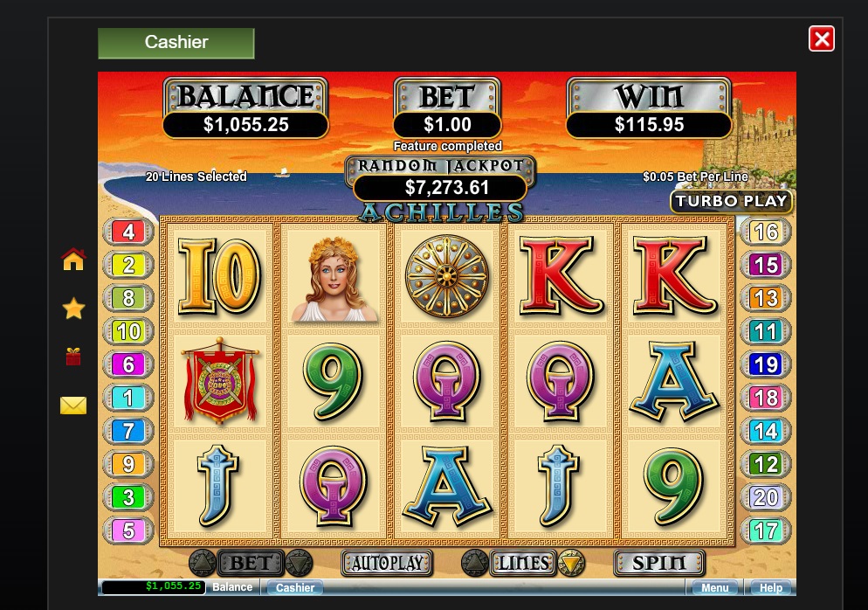Open the Cashier tab in bottom bar
The height and width of the screenshot is (610, 868).
point(294,587)
